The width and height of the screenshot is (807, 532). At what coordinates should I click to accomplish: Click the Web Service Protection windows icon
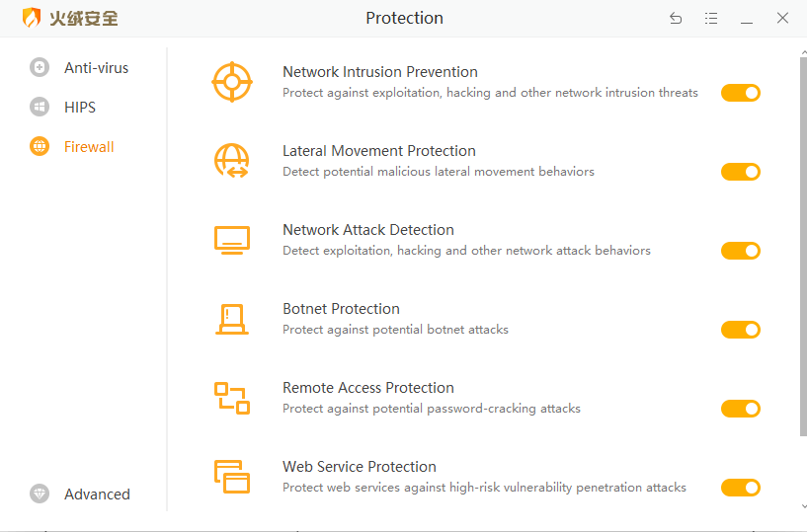(232, 477)
